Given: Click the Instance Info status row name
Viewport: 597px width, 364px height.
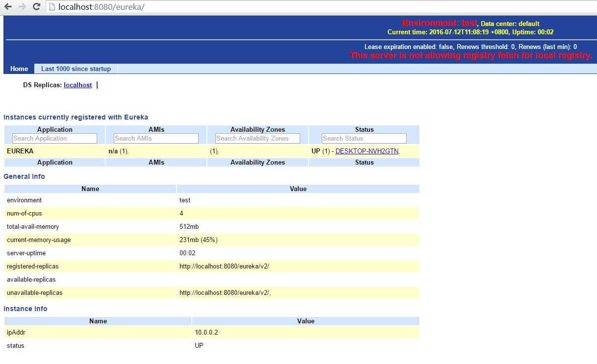Looking at the screenshot, I should [x=15, y=345].
